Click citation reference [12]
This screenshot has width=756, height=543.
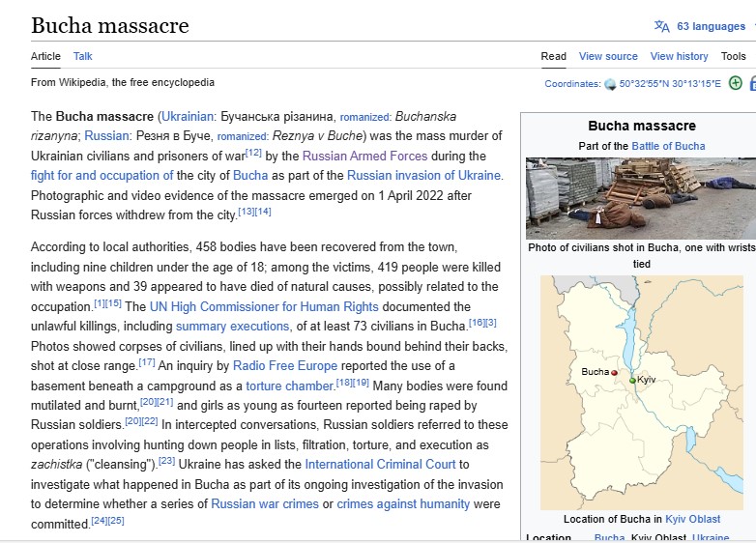click(x=253, y=153)
